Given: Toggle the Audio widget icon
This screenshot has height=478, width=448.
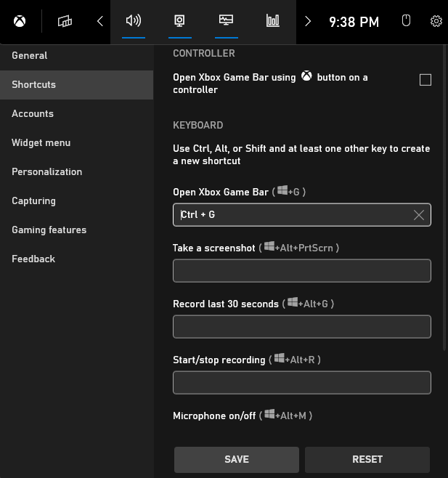Looking at the screenshot, I should click(x=134, y=21).
